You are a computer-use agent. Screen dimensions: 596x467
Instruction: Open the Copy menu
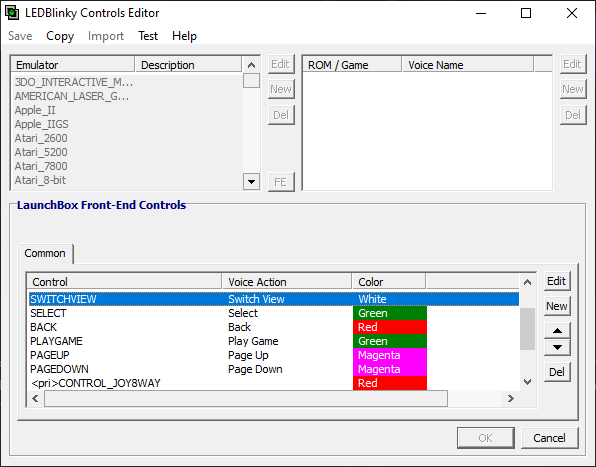pos(60,36)
